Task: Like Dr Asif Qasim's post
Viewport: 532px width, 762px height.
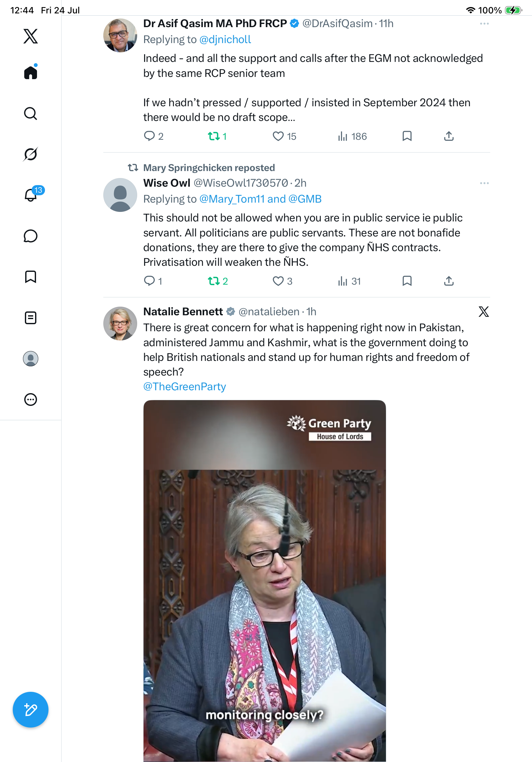Action: point(284,136)
